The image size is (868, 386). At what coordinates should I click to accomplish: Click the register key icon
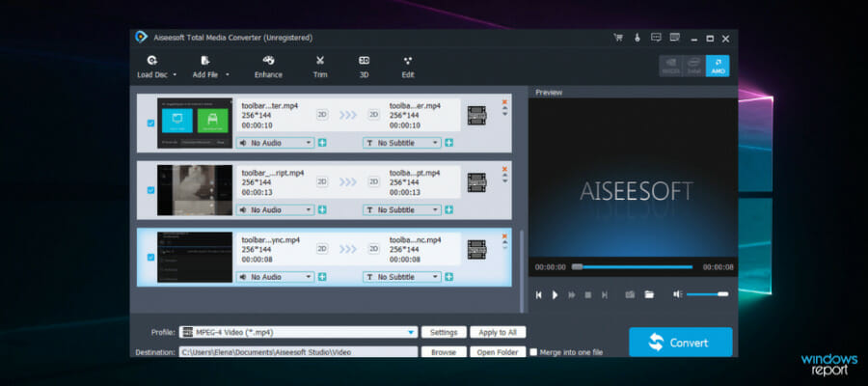637,38
